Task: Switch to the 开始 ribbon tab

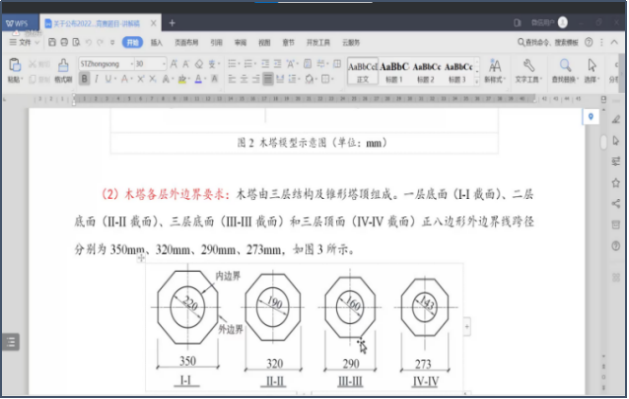Action: (x=133, y=42)
